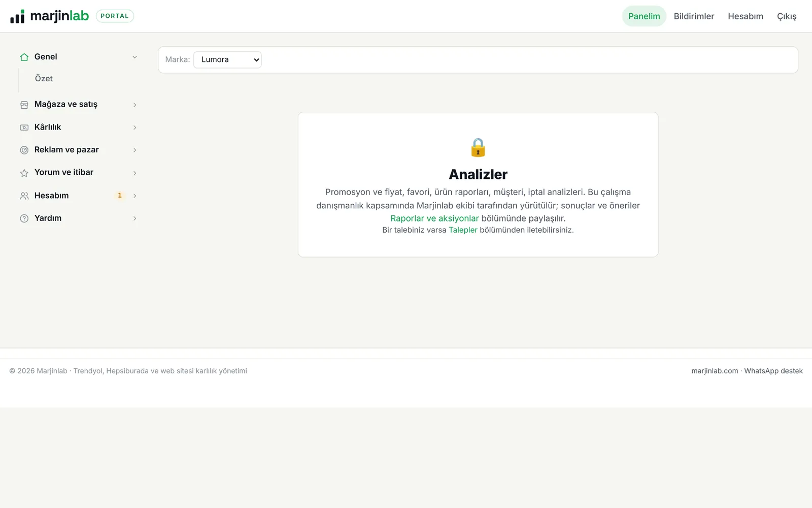Visit marjinlab.com footer link
The height and width of the screenshot is (508, 812).
coord(715,371)
